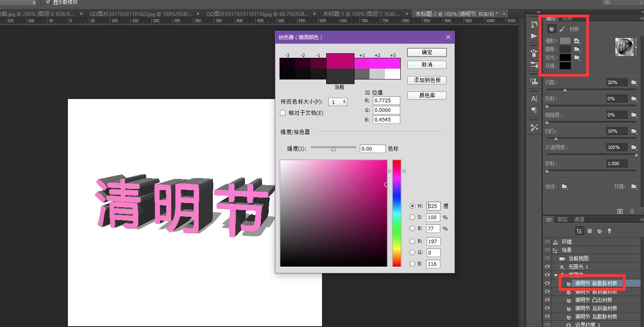The image size is (644, 327).
Task: Click the +2 brighter color swatch
Action: coord(377,63)
